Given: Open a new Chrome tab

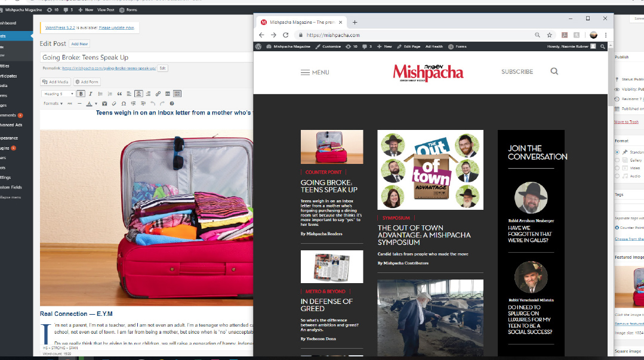Looking at the screenshot, I should click(x=355, y=22).
